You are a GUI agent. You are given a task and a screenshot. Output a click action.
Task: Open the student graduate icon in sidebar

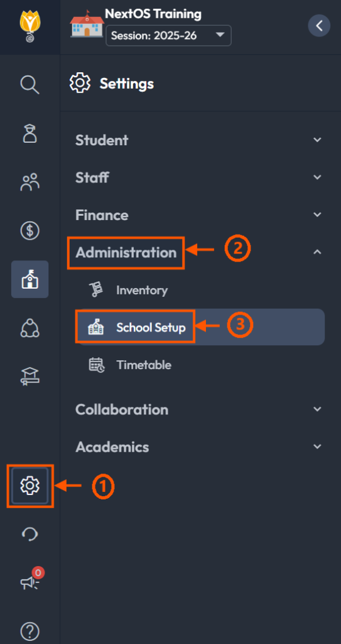(30, 133)
